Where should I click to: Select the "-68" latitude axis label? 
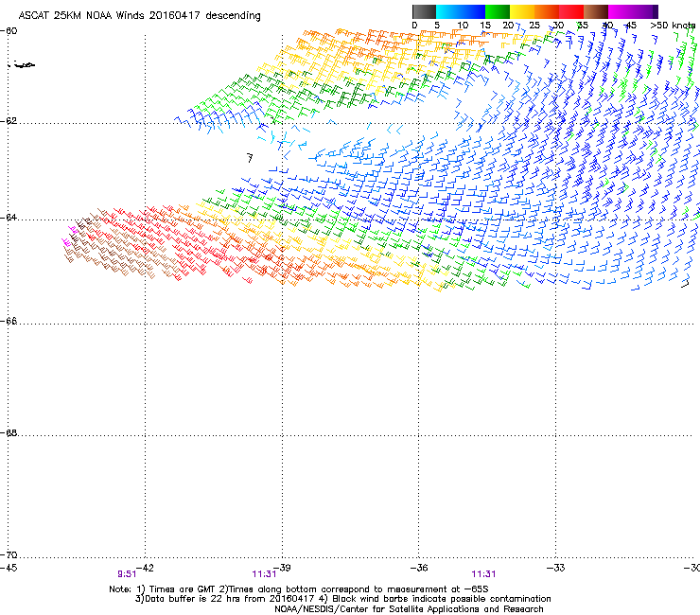coord(9,432)
